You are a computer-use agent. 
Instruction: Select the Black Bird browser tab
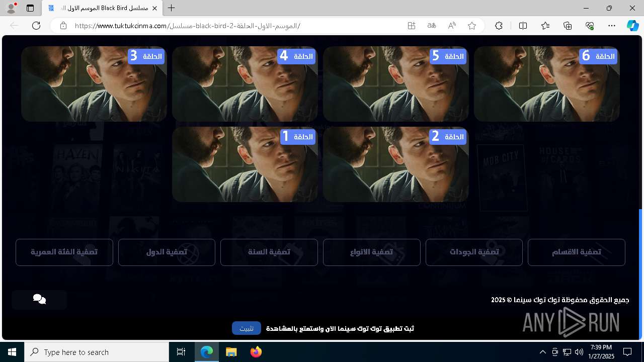(x=103, y=9)
